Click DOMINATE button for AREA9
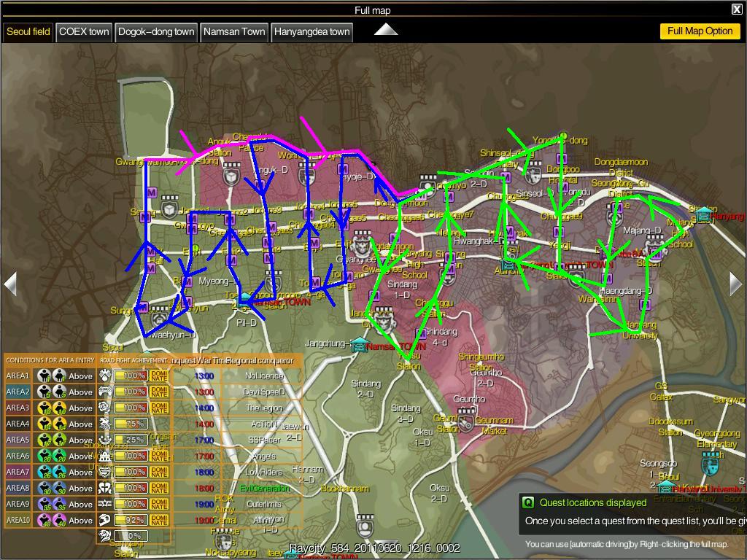This screenshot has height=560, width=747. coord(159,504)
